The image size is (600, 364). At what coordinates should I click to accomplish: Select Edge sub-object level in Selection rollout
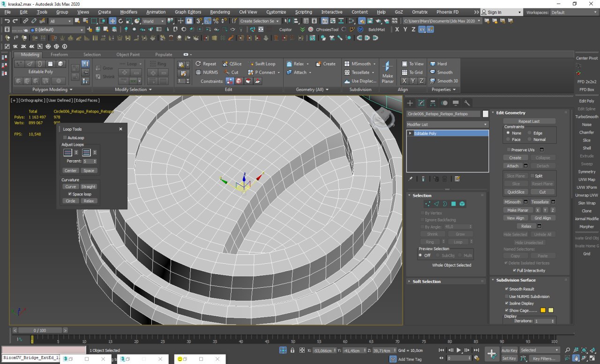pos(436,204)
